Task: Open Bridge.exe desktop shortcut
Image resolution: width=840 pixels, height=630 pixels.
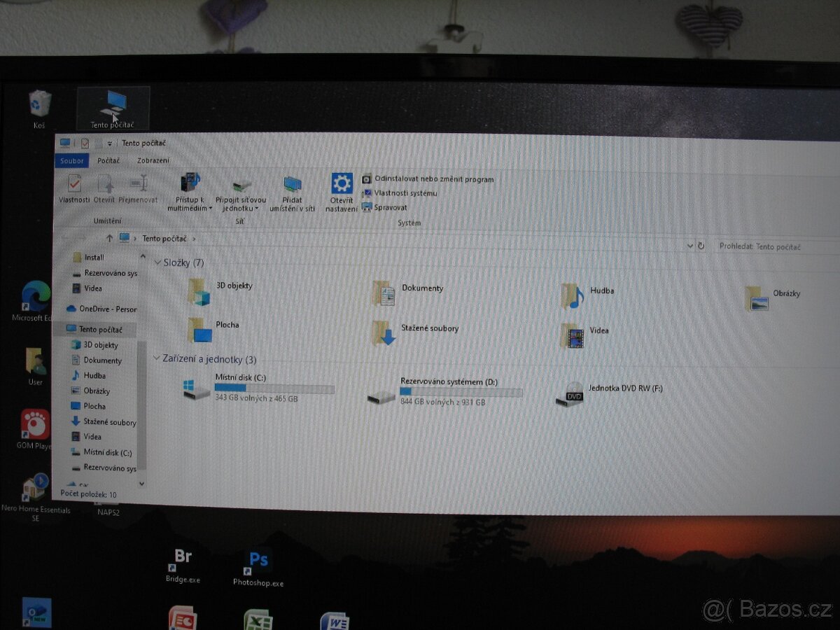Action: pyautogui.click(x=183, y=559)
